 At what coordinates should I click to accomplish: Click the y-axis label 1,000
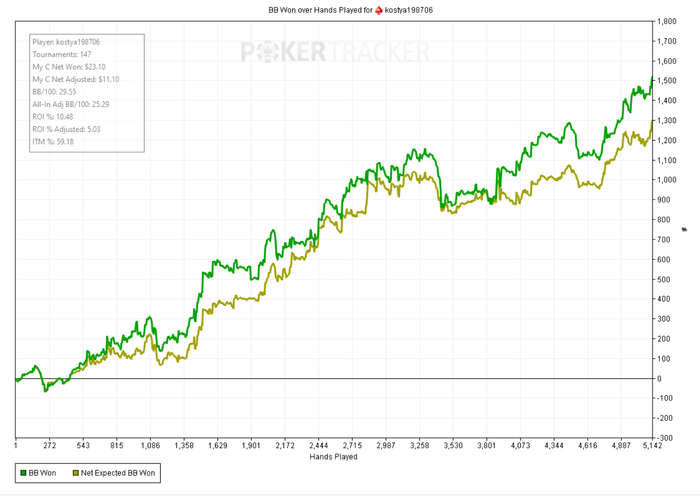pos(667,180)
